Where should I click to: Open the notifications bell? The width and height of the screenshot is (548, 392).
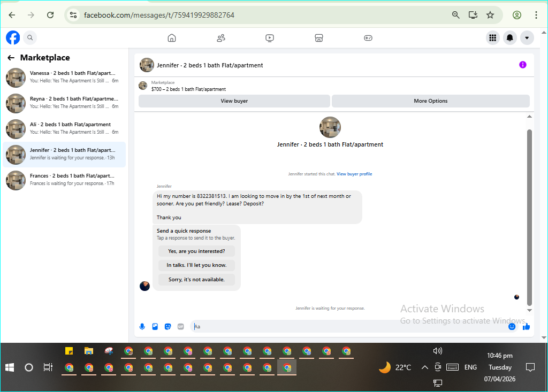pyautogui.click(x=510, y=38)
